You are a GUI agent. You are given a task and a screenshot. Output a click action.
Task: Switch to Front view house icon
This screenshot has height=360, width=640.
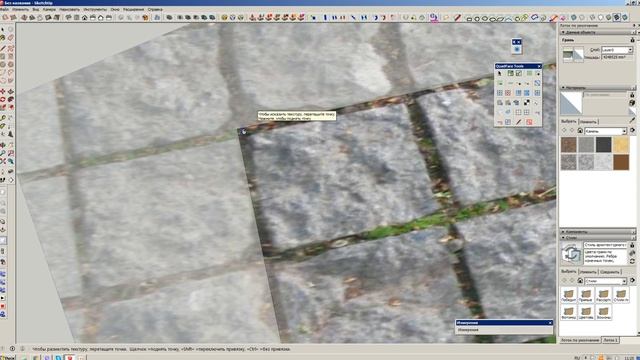tap(84, 18)
